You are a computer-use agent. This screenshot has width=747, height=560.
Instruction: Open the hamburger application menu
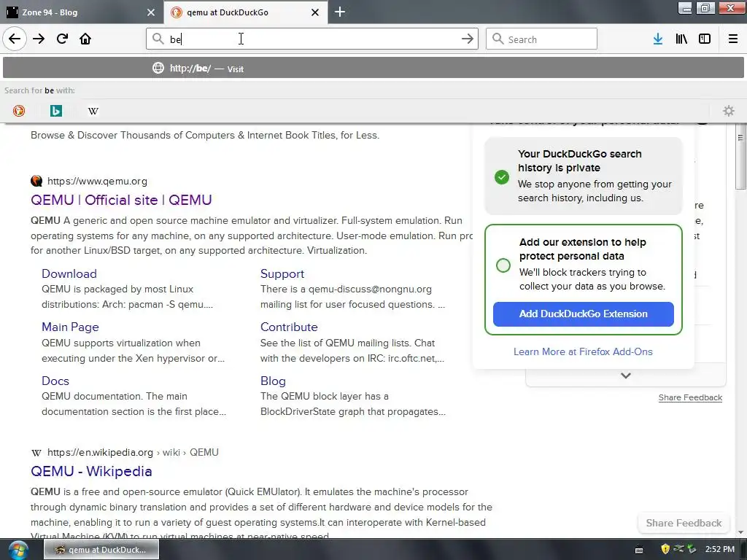click(x=733, y=39)
